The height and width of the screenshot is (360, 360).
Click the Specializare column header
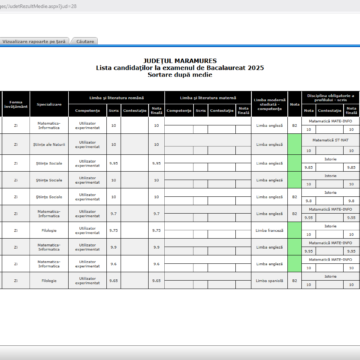(49, 104)
